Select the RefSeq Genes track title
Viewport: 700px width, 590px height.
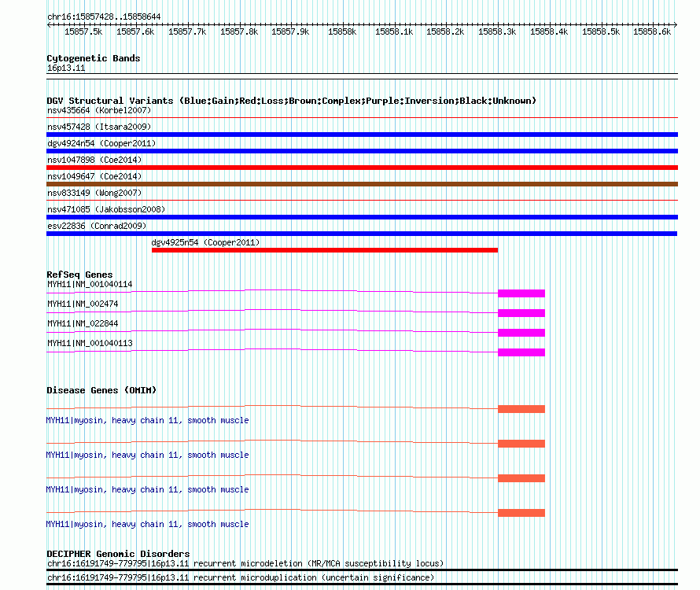coord(80,275)
